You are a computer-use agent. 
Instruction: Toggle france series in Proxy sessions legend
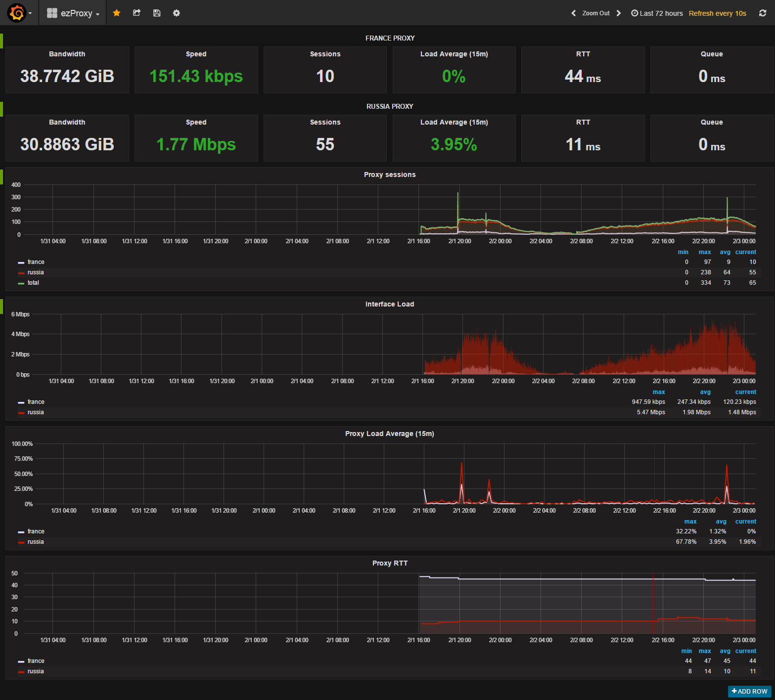pyautogui.click(x=36, y=262)
